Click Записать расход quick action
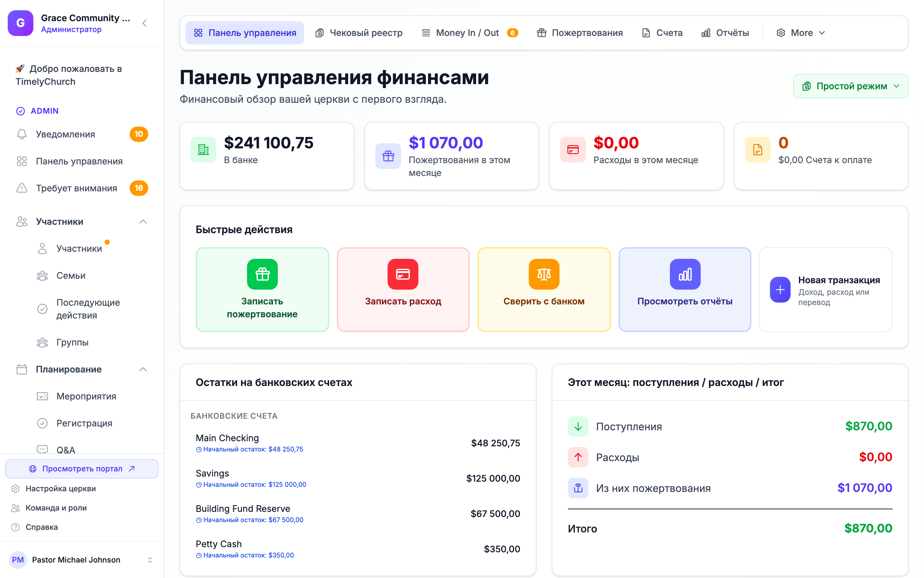 [403, 289]
